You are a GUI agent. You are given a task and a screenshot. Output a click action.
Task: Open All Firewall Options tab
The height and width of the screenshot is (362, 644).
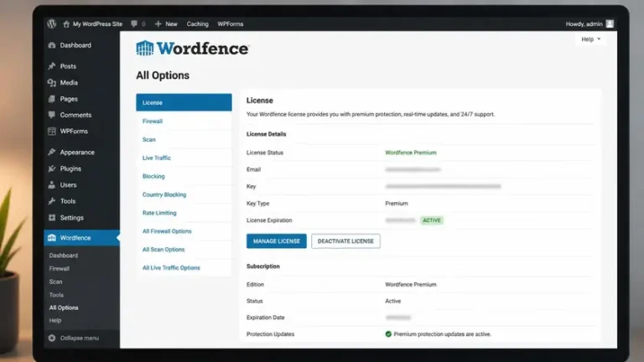click(184, 231)
